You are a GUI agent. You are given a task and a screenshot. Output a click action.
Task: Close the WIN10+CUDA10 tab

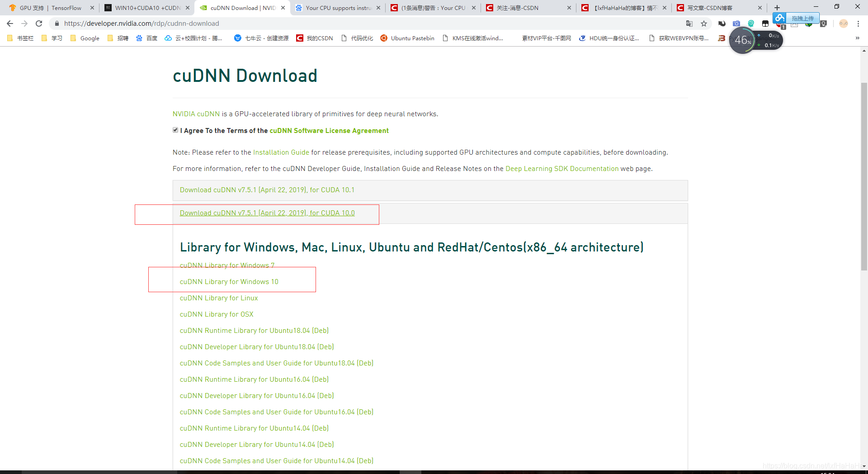[x=188, y=8]
